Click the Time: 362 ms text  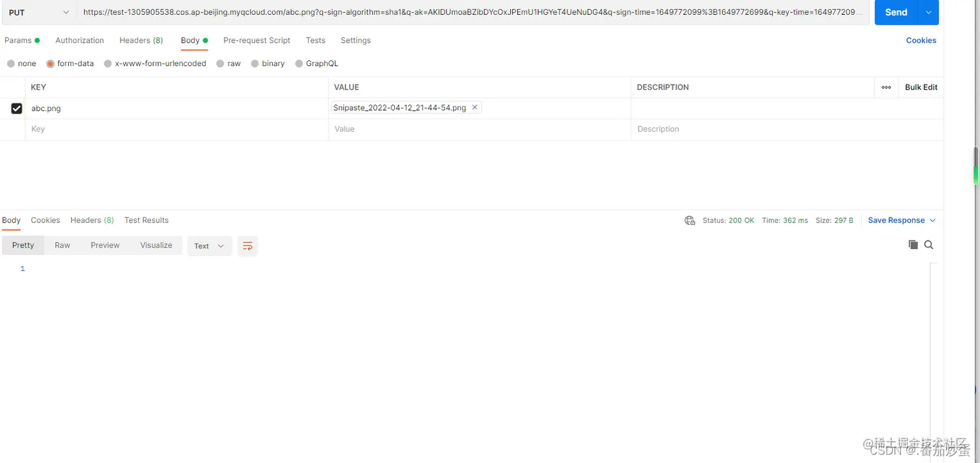[785, 220]
